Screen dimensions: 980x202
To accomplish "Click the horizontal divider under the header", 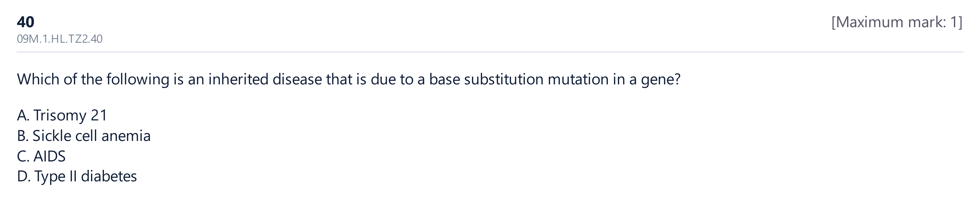I will coord(490,52).
